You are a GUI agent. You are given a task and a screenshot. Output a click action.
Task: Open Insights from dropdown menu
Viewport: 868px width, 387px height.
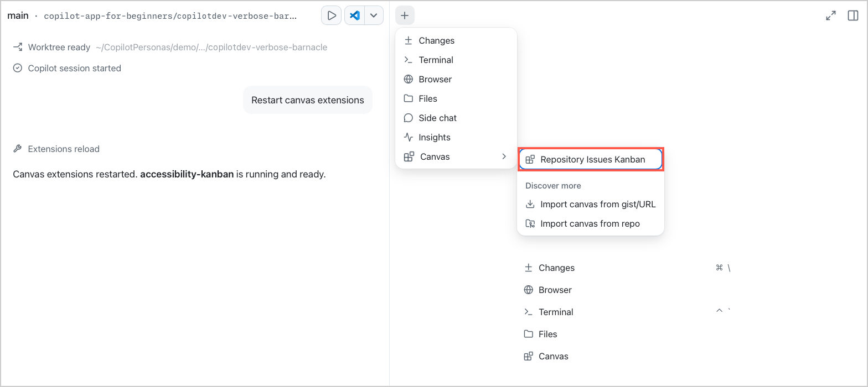tap(456, 137)
